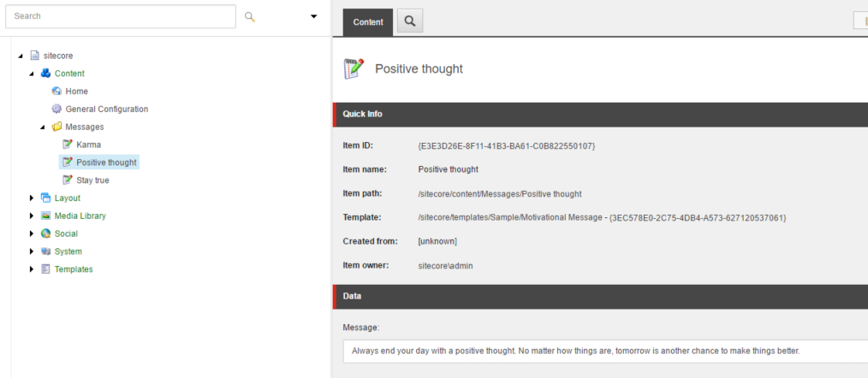The width and height of the screenshot is (868, 378).
Task: Click the Messages folder icon
Action: pos(56,127)
